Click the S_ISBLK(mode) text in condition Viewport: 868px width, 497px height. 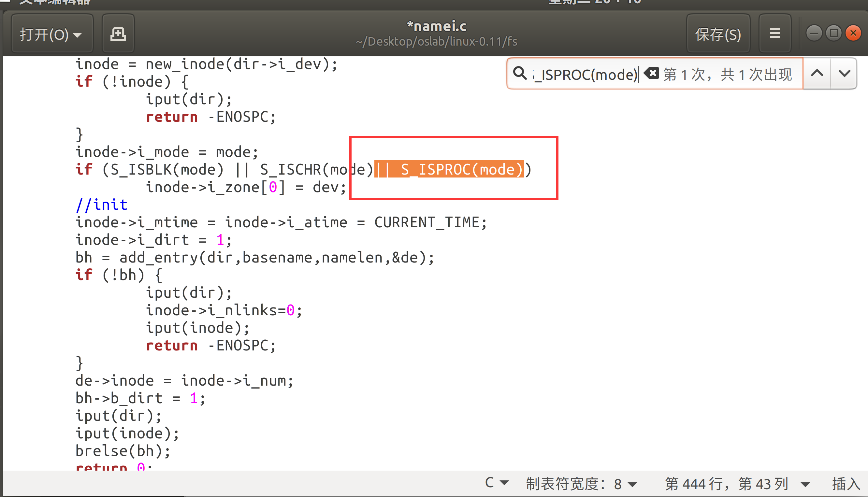(167, 169)
